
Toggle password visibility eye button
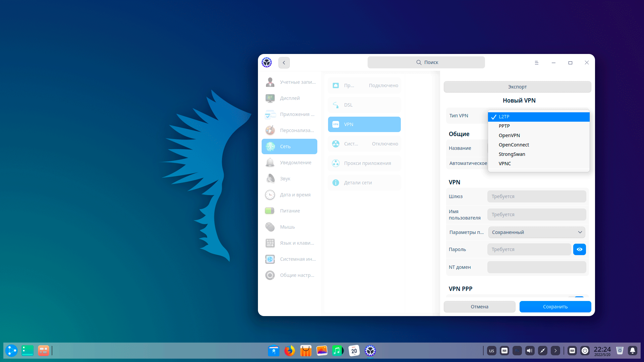pyautogui.click(x=579, y=249)
